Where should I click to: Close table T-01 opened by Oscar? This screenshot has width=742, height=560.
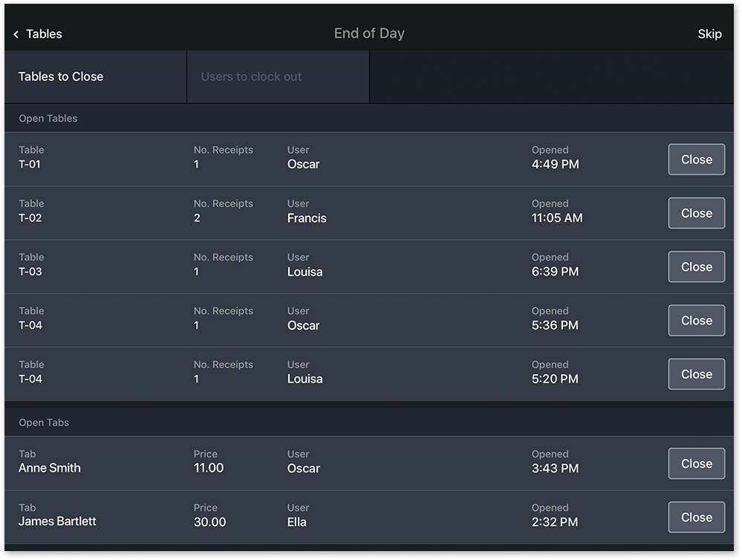click(x=696, y=160)
